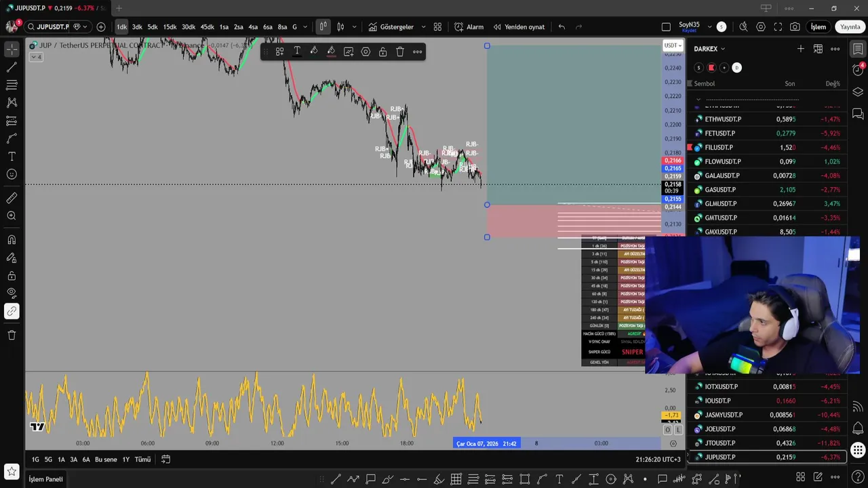Open drawing template icon in floating toolbar

tap(279, 52)
